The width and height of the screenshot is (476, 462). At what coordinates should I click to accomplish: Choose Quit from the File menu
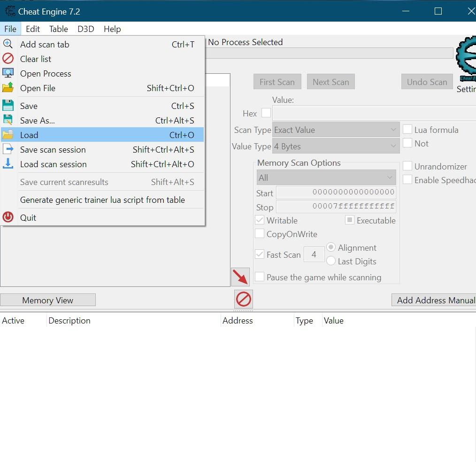tap(102, 218)
